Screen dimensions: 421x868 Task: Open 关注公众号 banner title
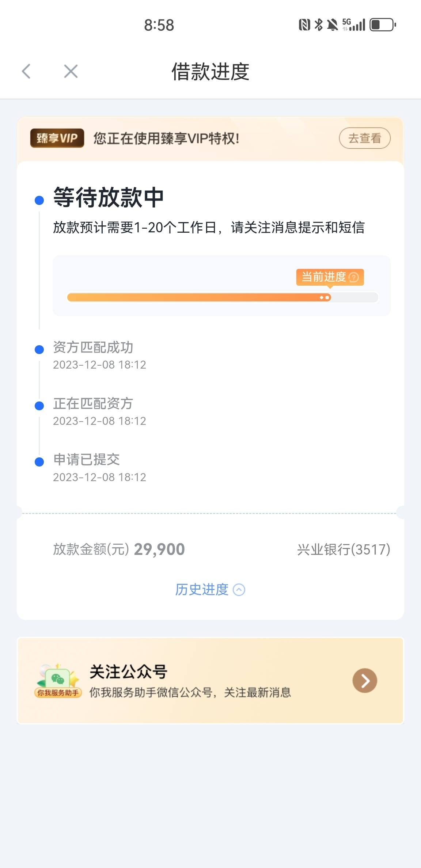point(129,671)
